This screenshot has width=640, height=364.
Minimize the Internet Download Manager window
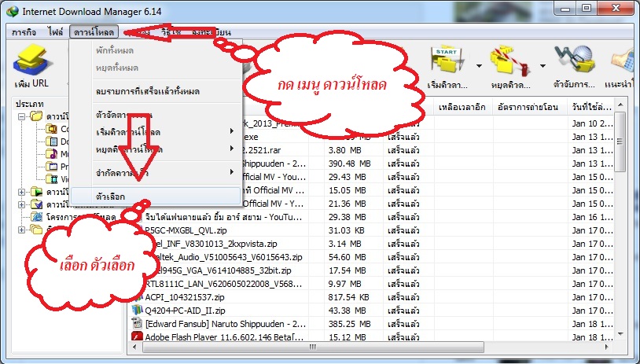tap(566, 9)
